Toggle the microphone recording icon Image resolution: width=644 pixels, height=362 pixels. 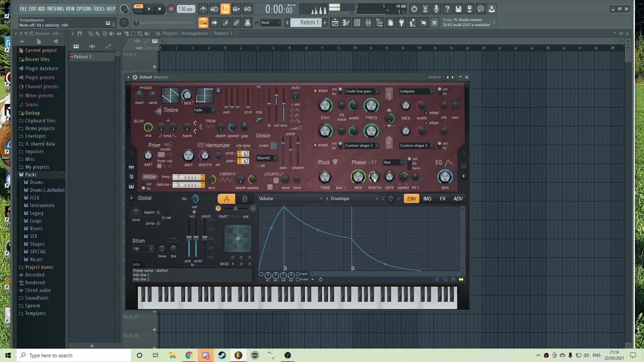436,9
